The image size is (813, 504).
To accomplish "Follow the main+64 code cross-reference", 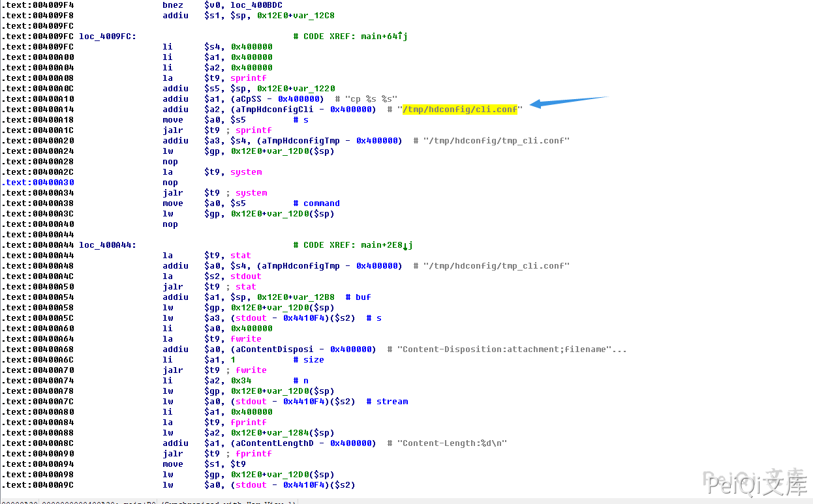I will (x=384, y=37).
